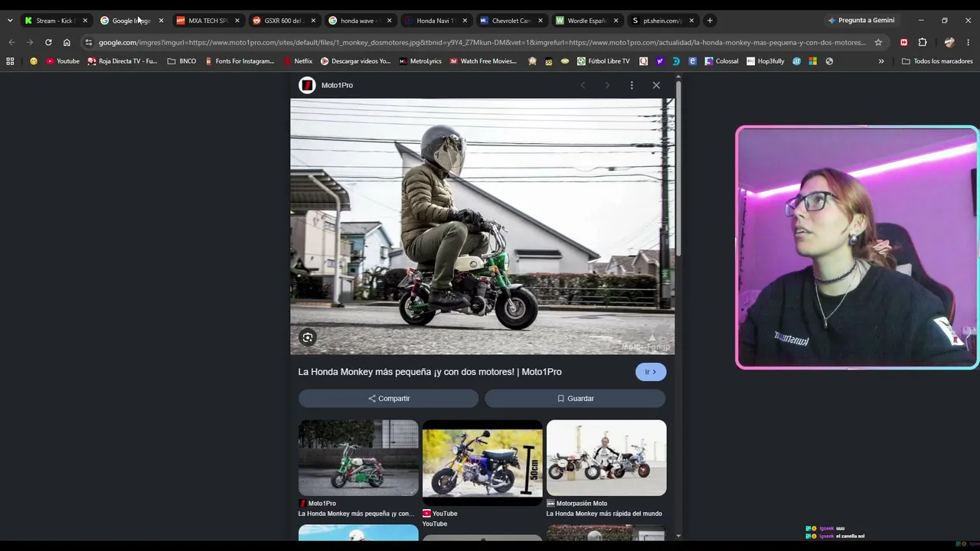The height and width of the screenshot is (551, 980).
Task: Open the Motorpasión Moto result caption
Action: (604, 514)
